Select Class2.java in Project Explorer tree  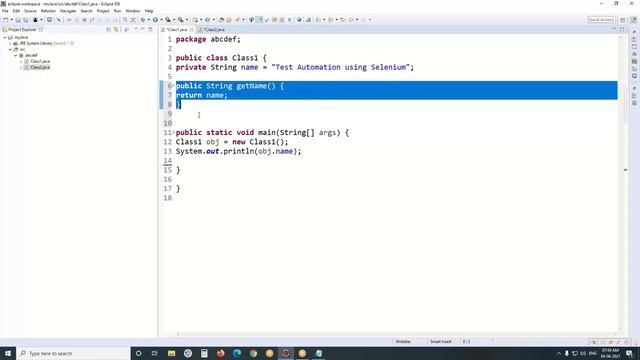(x=40, y=67)
